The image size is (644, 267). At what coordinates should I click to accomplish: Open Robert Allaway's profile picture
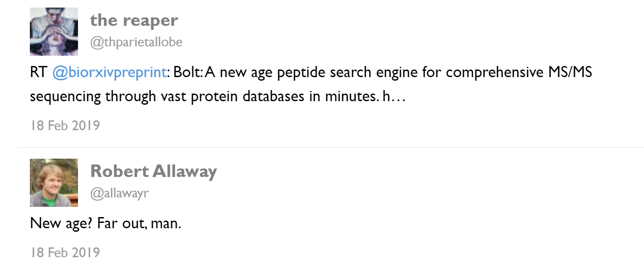pyautogui.click(x=54, y=183)
